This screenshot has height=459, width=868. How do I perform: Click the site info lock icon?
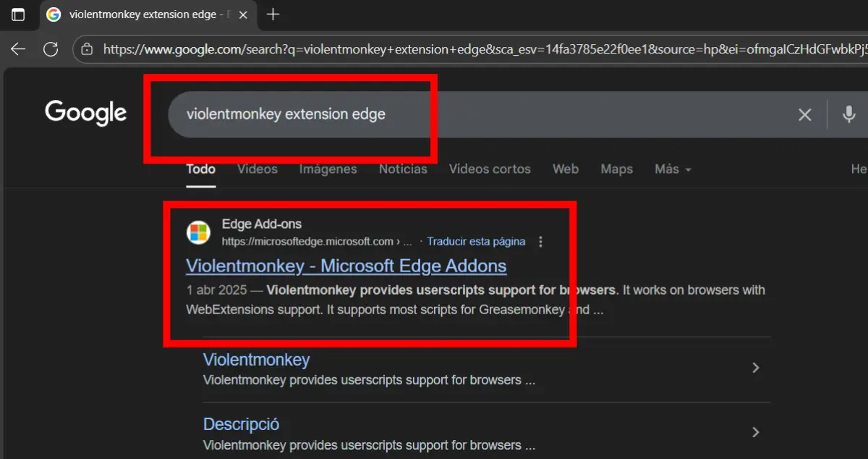point(87,49)
